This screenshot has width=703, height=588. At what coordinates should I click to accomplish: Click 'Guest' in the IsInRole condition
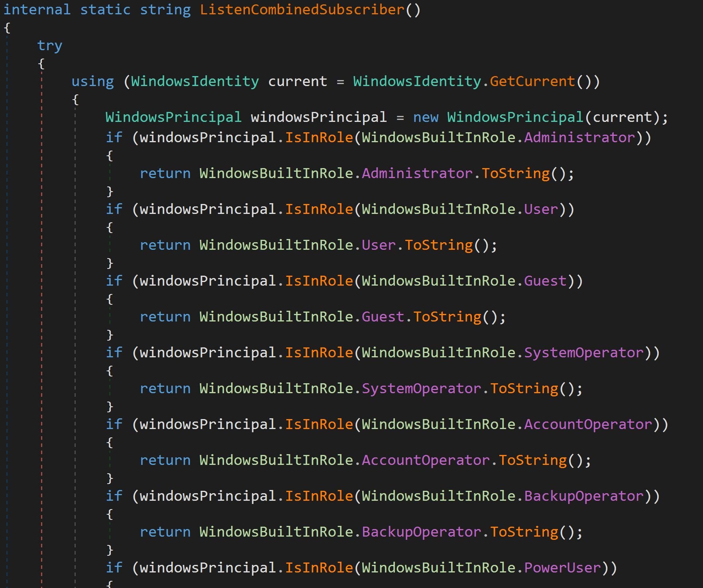click(x=545, y=281)
